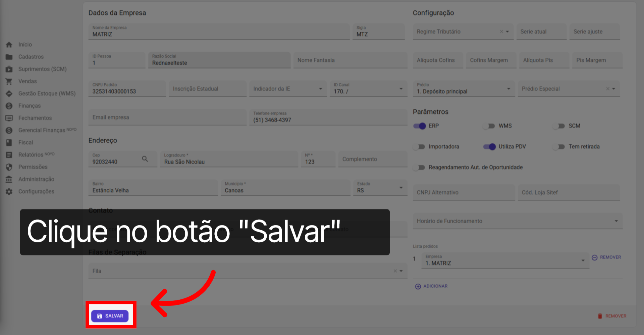The height and width of the screenshot is (335, 644).
Task: Open Configurações via the gear icon
Action: point(9,191)
